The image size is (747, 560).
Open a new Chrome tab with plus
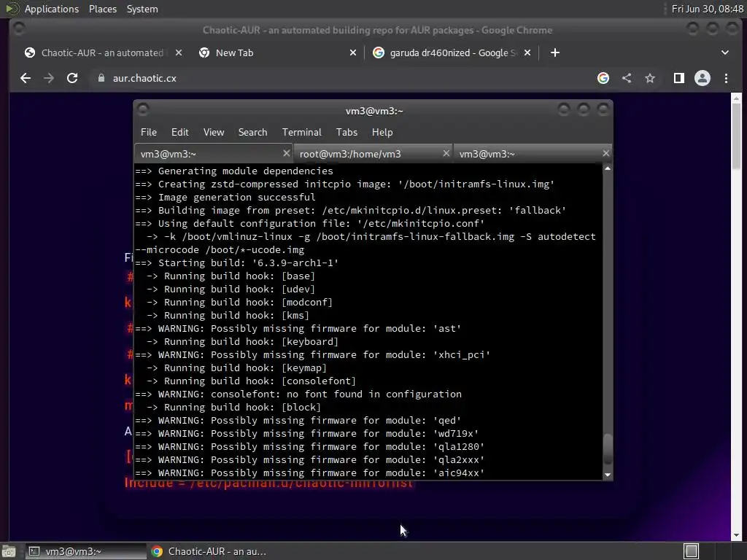click(555, 52)
